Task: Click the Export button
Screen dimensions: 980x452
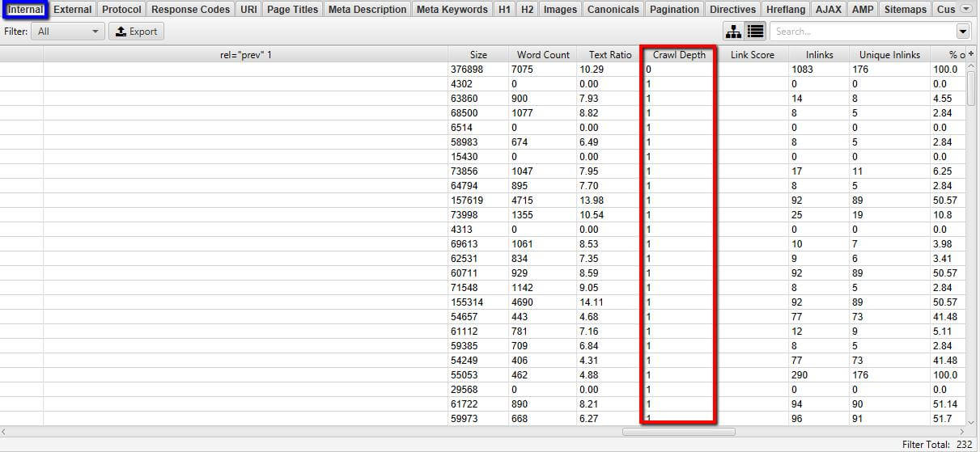Action: (136, 32)
